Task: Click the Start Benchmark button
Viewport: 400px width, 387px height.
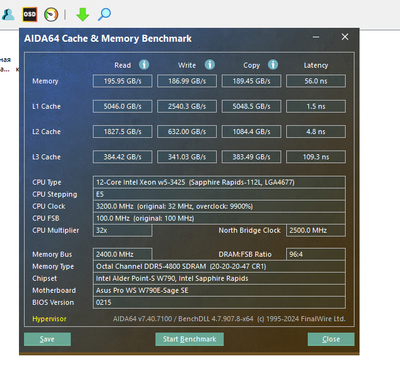Action: (x=189, y=339)
